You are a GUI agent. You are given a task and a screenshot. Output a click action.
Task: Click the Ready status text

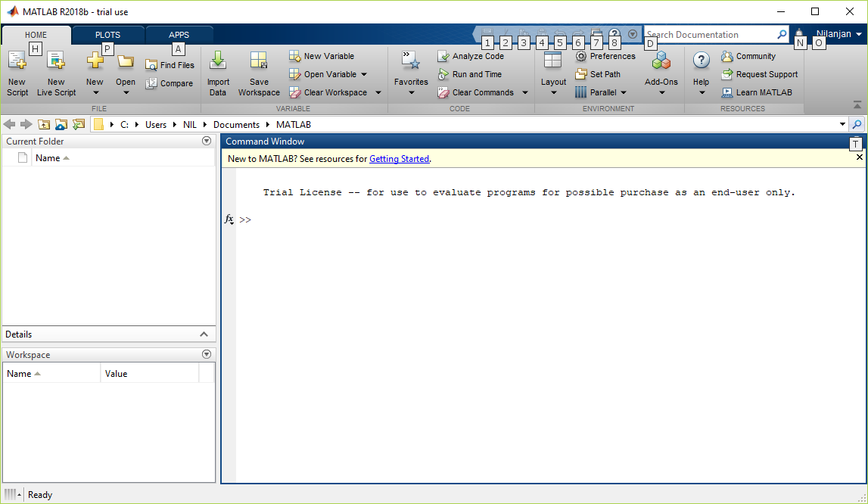[40, 495]
